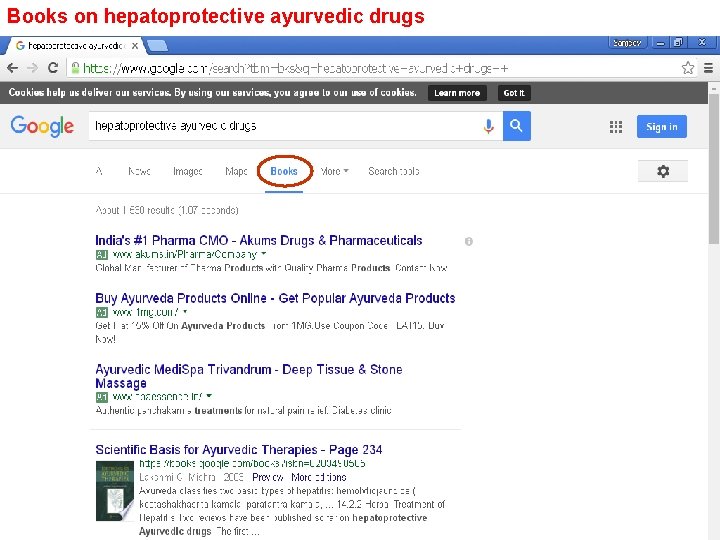The height and width of the screenshot is (540, 720).
Task: Click the address bar URL
Action: [295, 68]
